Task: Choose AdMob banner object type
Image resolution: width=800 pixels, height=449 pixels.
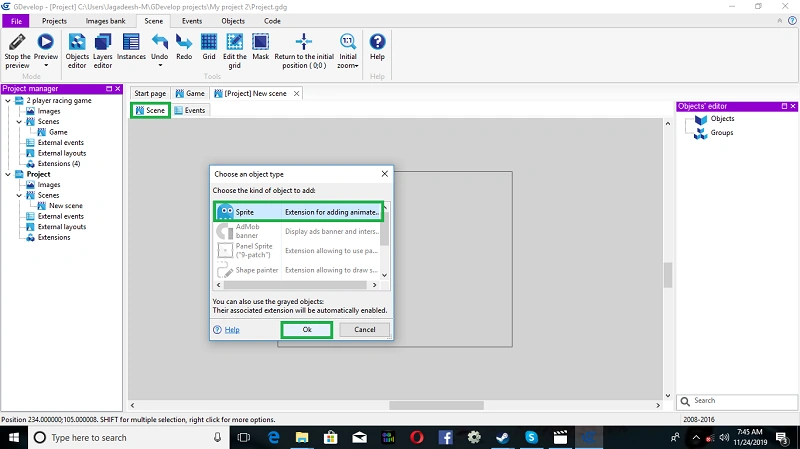Action: point(298,231)
